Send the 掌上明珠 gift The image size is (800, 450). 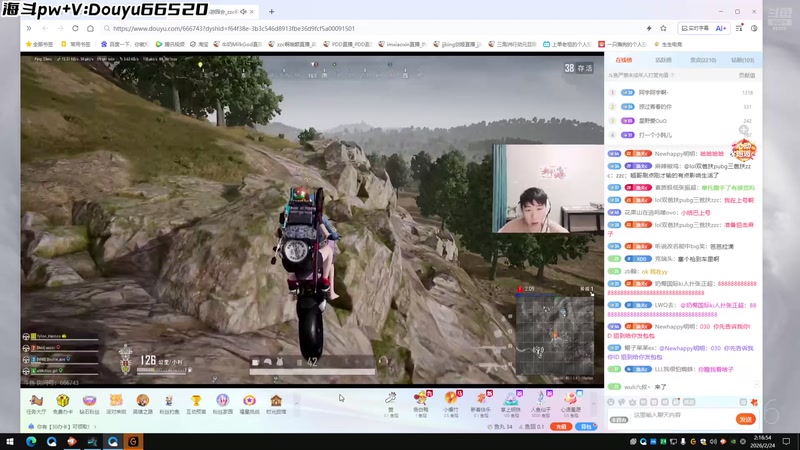click(511, 405)
